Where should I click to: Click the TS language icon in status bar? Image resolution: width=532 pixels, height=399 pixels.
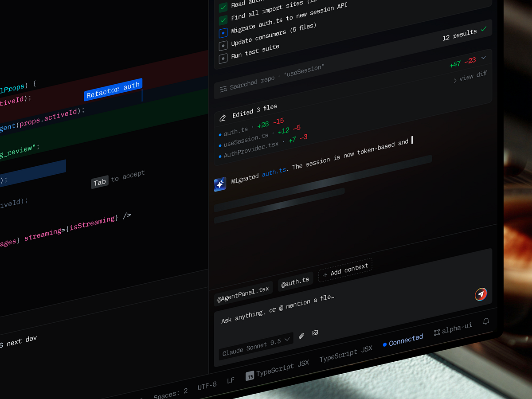[x=250, y=376]
